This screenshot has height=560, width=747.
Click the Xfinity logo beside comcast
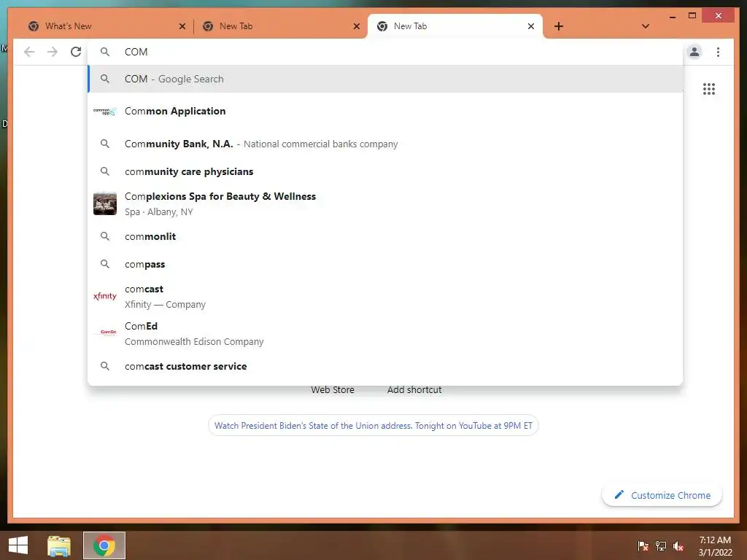tap(105, 296)
